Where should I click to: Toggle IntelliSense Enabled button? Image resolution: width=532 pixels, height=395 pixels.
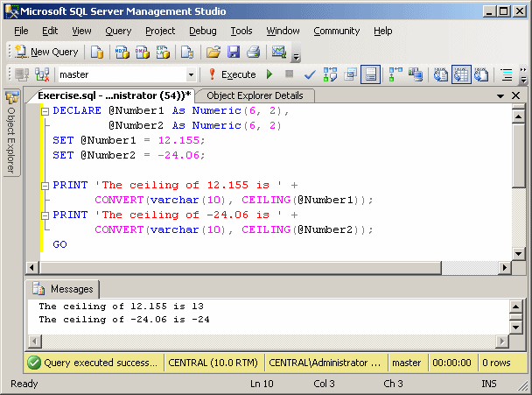(370, 74)
